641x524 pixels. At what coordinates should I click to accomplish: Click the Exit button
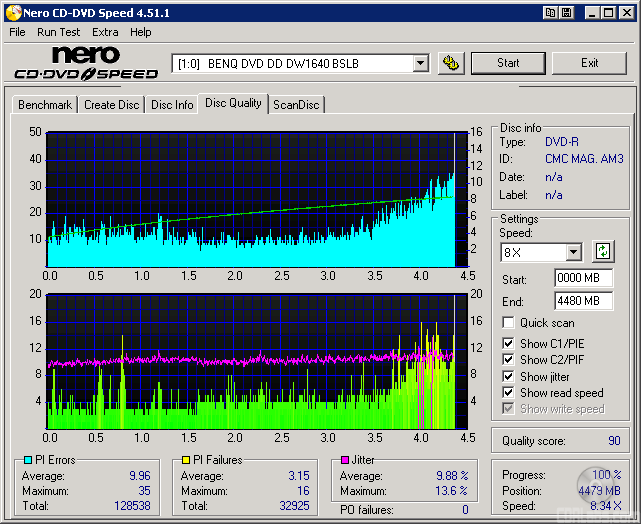coord(589,63)
